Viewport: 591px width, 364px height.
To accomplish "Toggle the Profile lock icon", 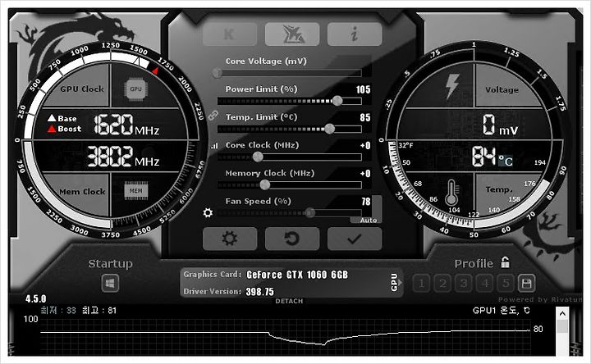I will [x=505, y=262].
